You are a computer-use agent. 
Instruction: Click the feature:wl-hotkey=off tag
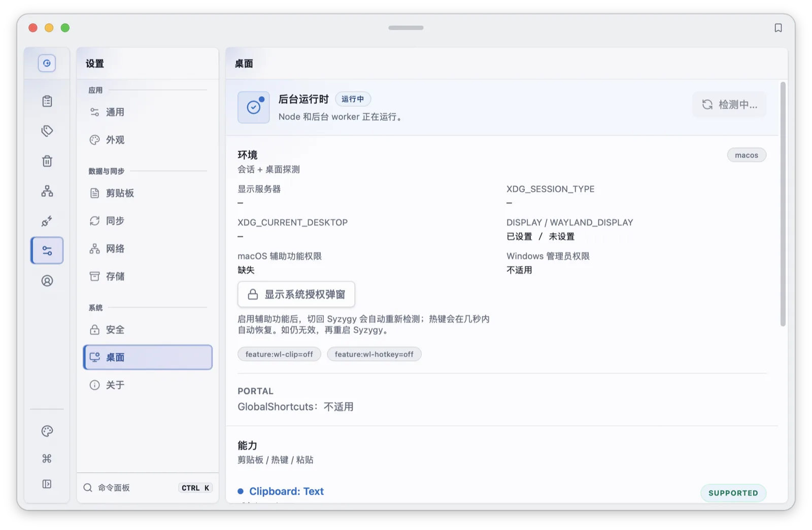click(x=374, y=355)
